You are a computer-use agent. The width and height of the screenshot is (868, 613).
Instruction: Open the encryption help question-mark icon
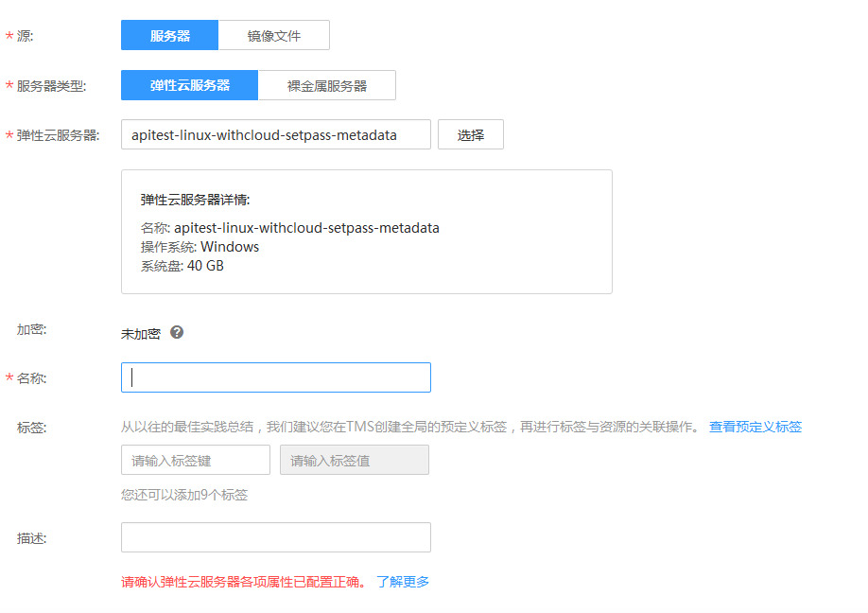[x=177, y=332]
